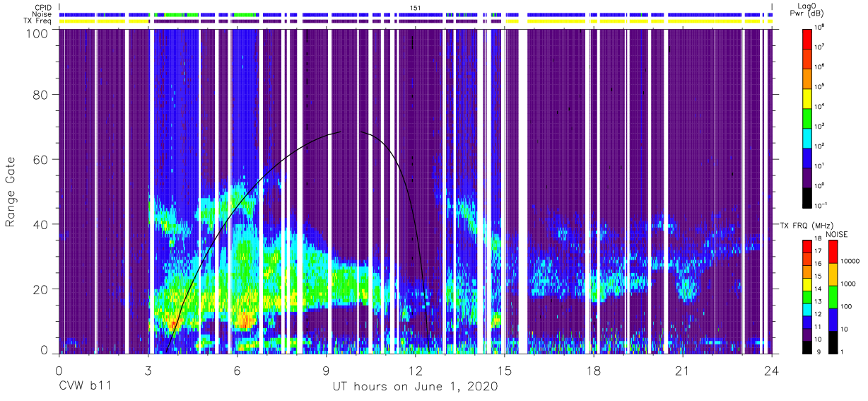Click the 'TX Freq' row label
The height and width of the screenshot is (401, 868).
click(x=38, y=21)
